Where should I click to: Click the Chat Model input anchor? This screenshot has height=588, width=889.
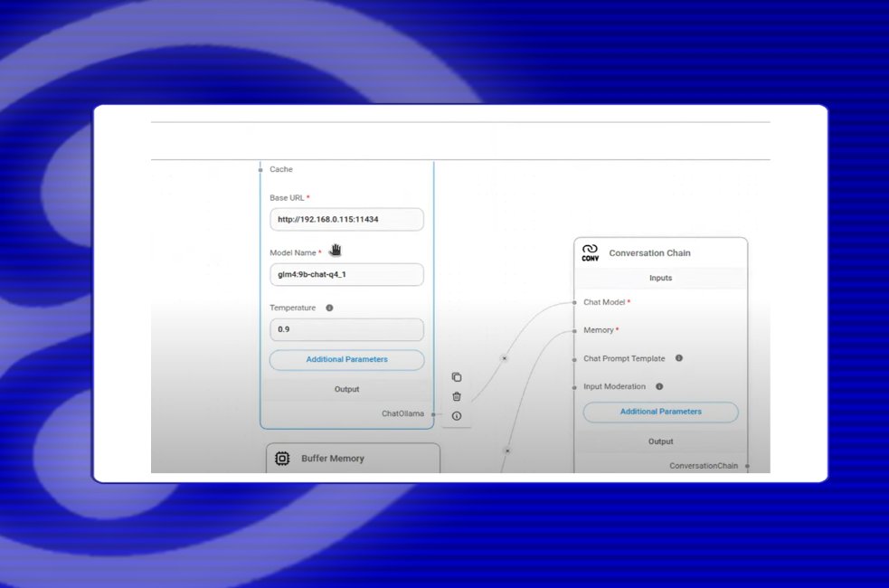click(x=575, y=303)
